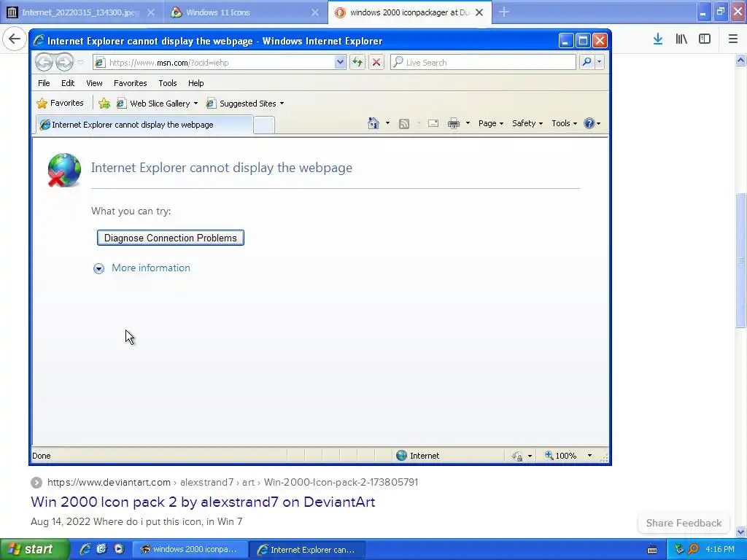Screen dimensions: 747x560
Task: Click the 100% zoom level button
Action: point(561,456)
